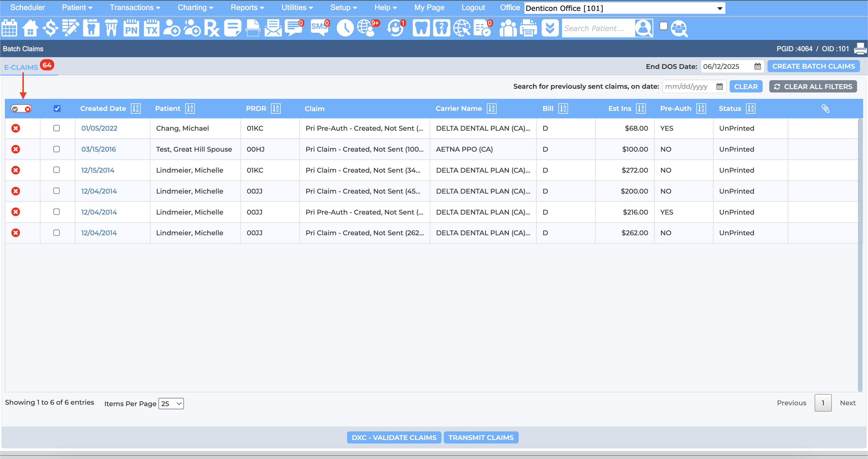The image size is (868, 459).
Task: Open the TX treatment plan icon
Action: (x=151, y=28)
